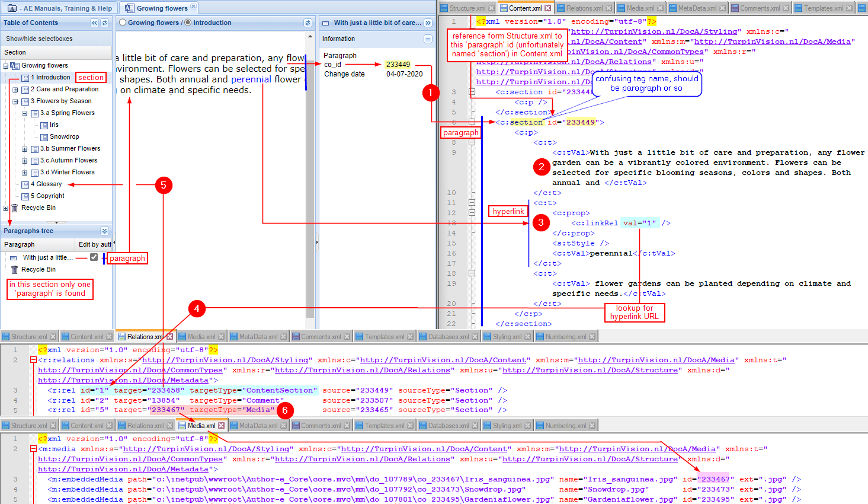The width and height of the screenshot is (868, 504).
Task: Select 1 Introduction in the Section tree
Action: click(x=50, y=78)
